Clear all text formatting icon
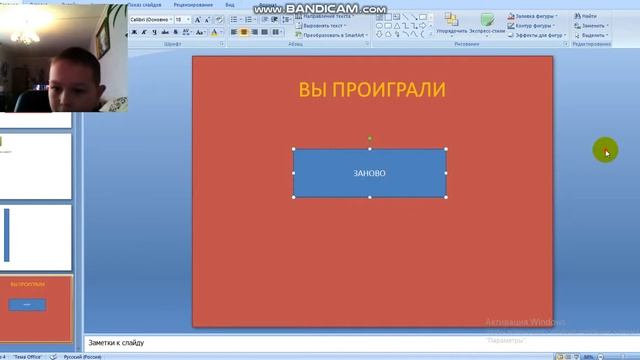 [219, 20]
